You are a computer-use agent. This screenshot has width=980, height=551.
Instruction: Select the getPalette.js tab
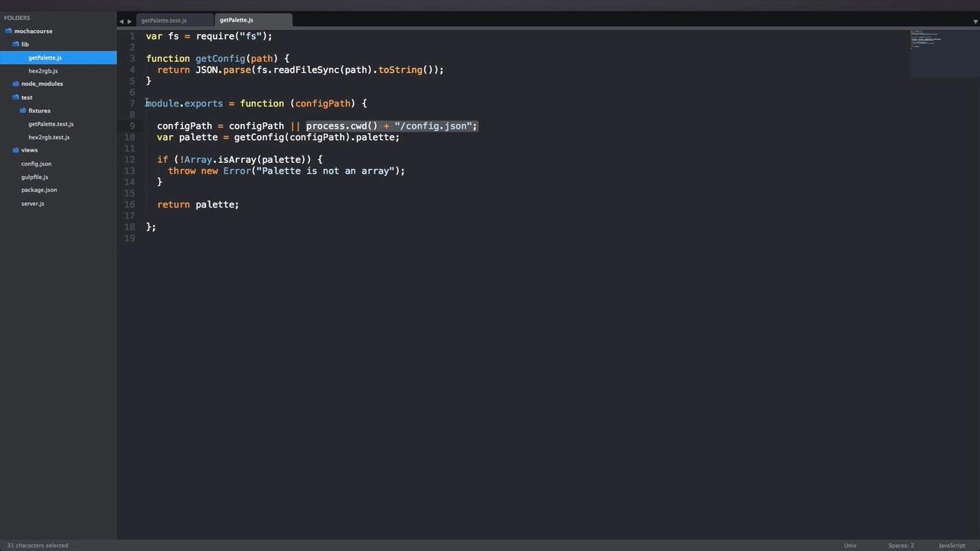point(253,20)
